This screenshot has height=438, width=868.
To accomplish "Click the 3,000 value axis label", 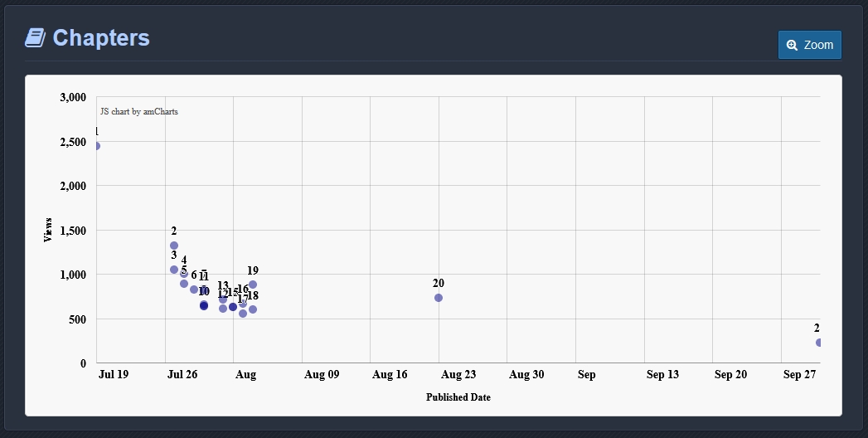I will coord(73,97).
